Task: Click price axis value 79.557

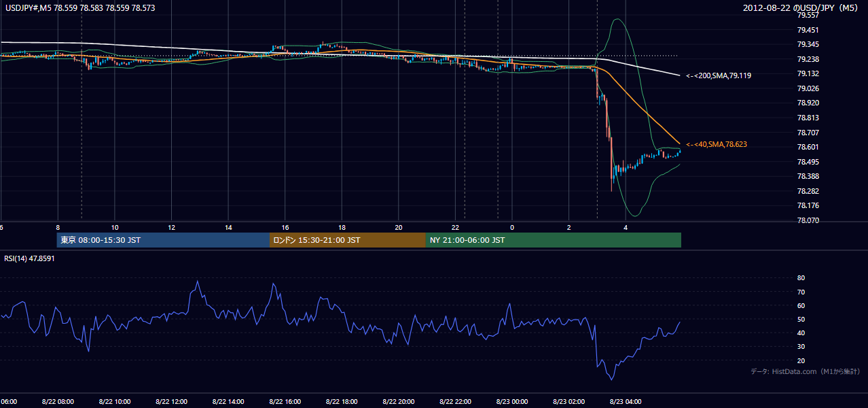Action: 808,15
